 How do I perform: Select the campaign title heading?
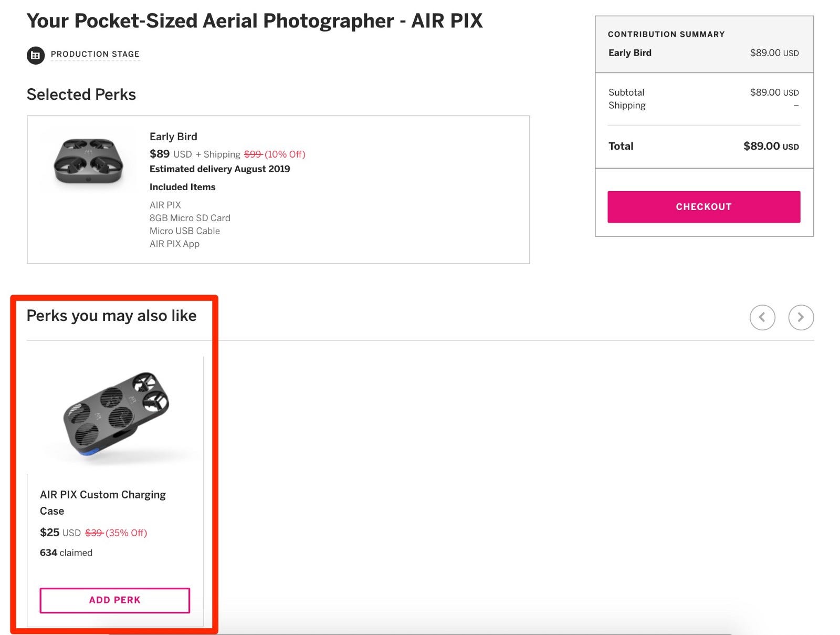tap(255, 21)
